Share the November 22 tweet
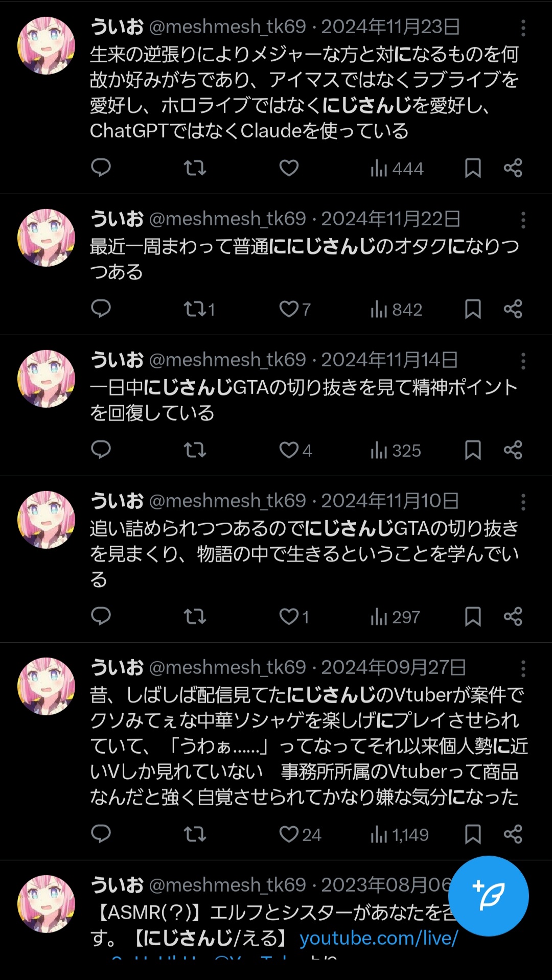Viewport: 552px width, 980px height. click(x=513, y=309)
